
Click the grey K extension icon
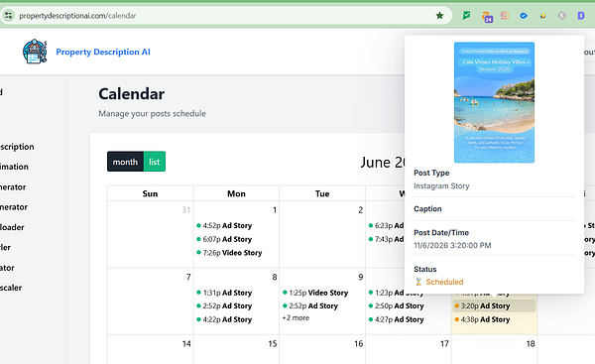click(562, 16)
